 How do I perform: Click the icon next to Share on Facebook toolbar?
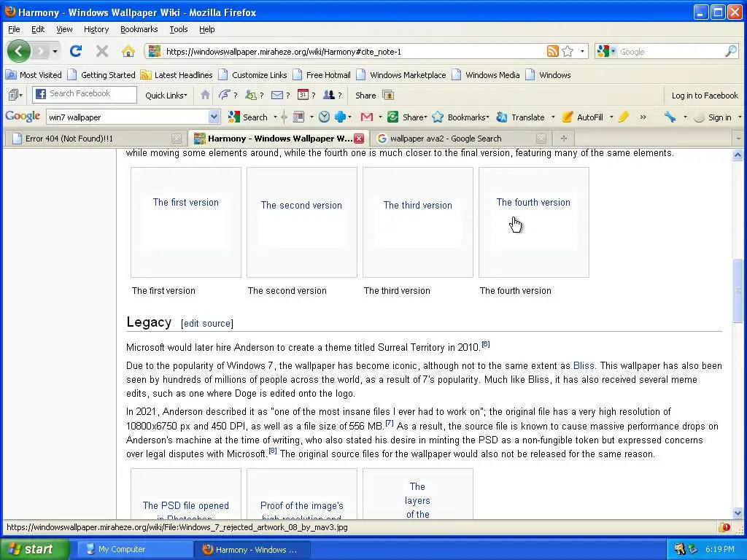[388, 96]
